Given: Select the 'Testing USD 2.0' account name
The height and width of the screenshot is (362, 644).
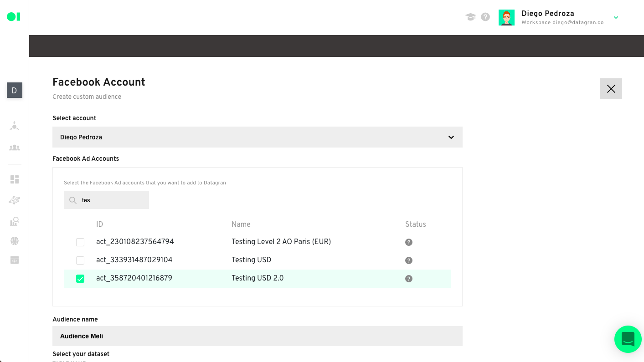Looking at the screenshot, I should [x=258, y=278].
